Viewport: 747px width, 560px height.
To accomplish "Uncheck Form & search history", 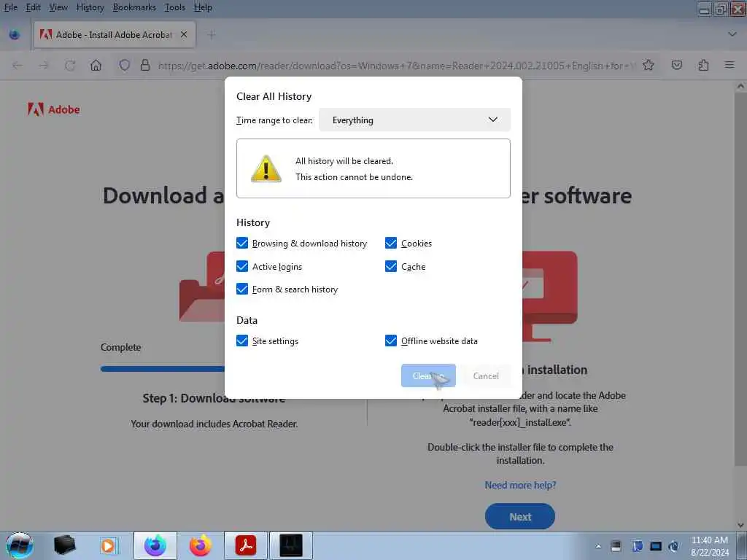I will [242, 289].
